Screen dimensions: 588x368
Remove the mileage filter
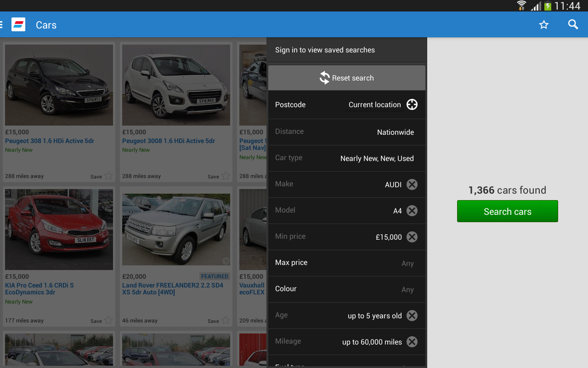pos(412,342)
